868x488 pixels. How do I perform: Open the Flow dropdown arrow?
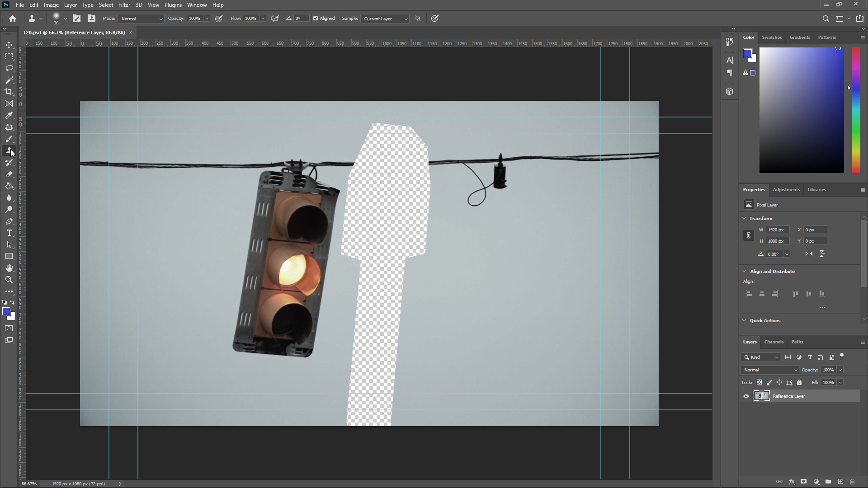(263, 19)
